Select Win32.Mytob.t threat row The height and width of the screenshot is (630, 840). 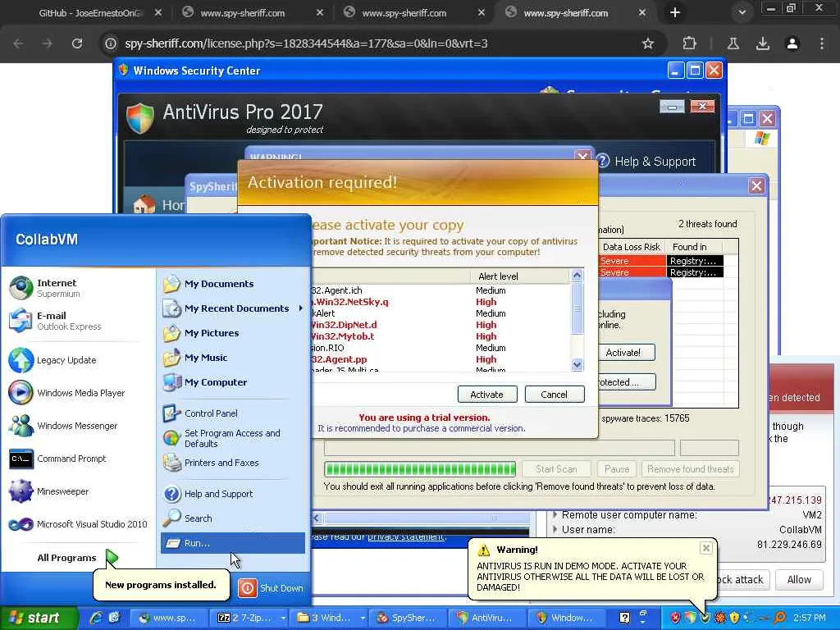441,336
